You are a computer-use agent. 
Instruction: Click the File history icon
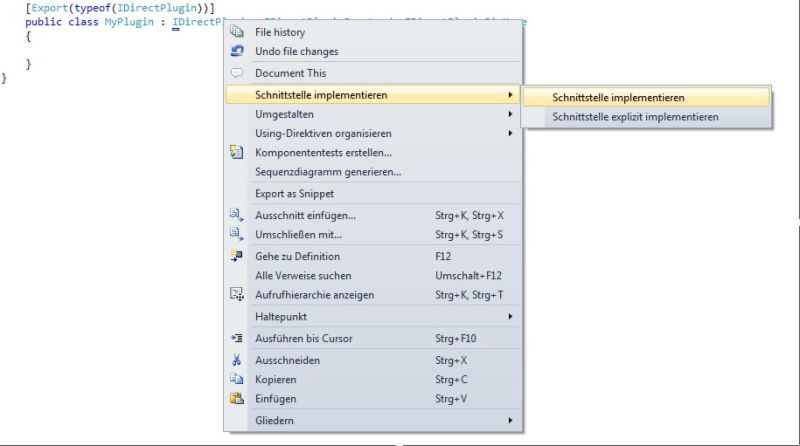tap(237, 32)
